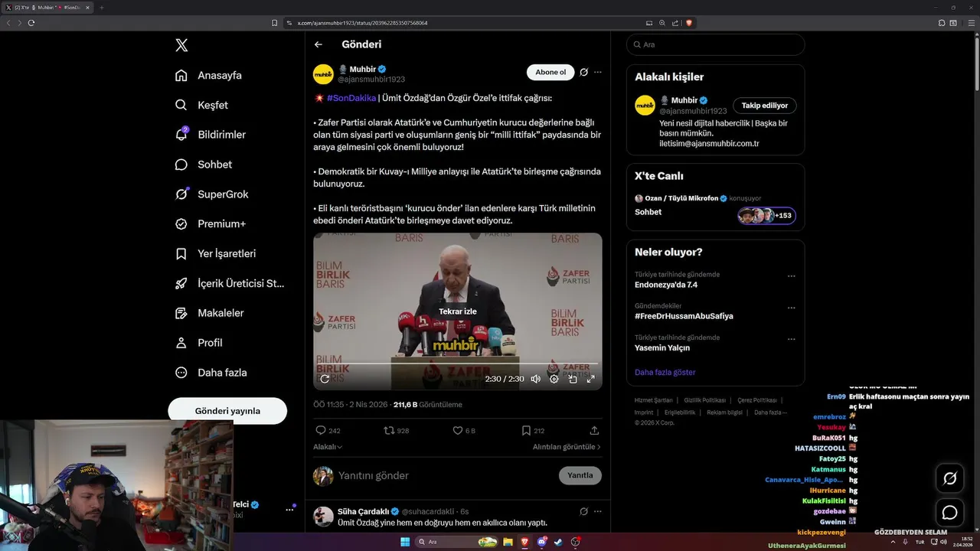This screenshot has width=980, height=551.
Task: Open the Yasemin Yalçın trend
Action: [662, 347]
